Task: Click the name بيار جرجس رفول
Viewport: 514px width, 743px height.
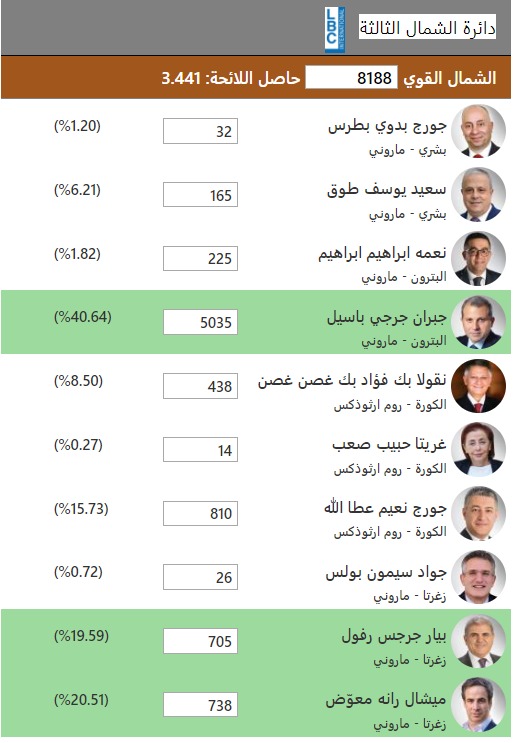Action: point(394,636)
